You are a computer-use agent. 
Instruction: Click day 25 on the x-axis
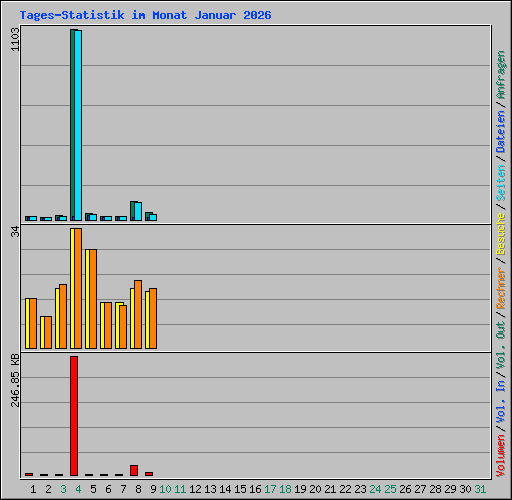pos(390,489)
